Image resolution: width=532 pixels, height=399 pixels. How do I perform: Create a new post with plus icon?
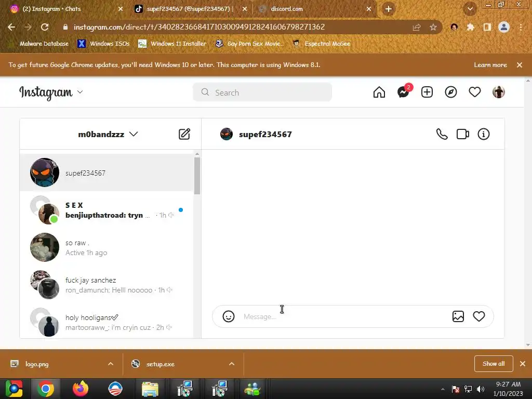pyautogui.click(x=427, y=92)
